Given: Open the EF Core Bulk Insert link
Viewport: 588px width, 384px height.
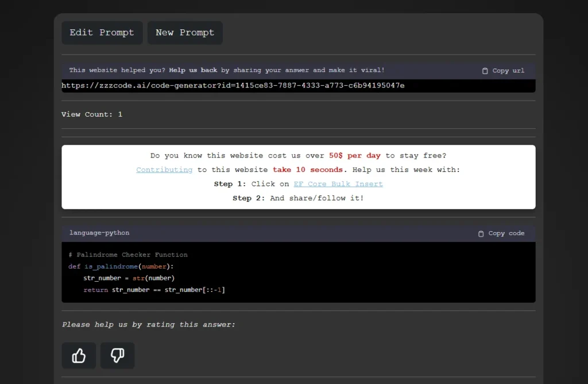Looking at the screenshot, I should point(338,183).
